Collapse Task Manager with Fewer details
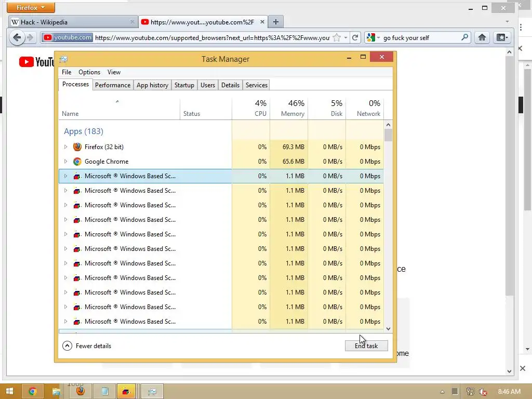 [87, 345]
